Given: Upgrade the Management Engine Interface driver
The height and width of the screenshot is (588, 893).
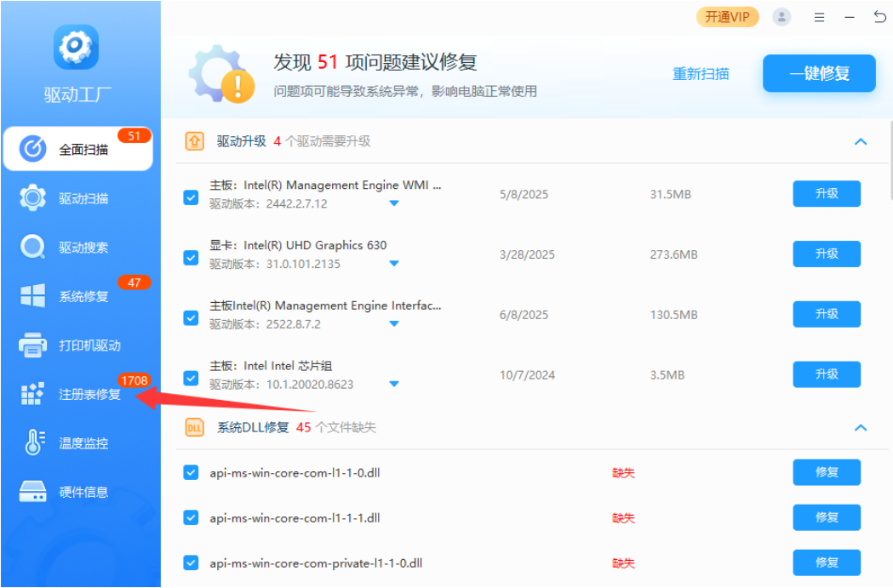Looking at the screenshot, I should [827, 314].
